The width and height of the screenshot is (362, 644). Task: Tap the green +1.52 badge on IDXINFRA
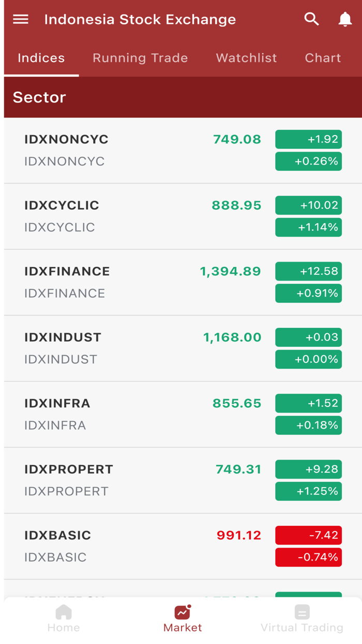tap(308, 403)
